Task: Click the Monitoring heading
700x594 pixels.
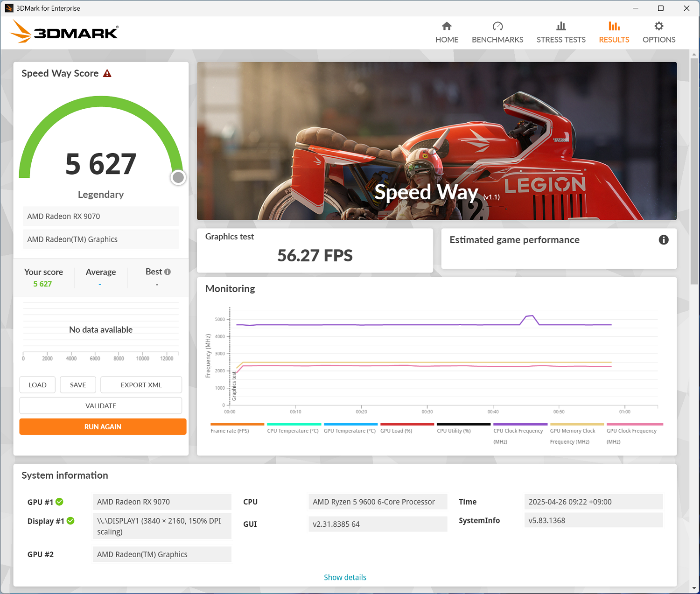Action: [x=230, y=289]
